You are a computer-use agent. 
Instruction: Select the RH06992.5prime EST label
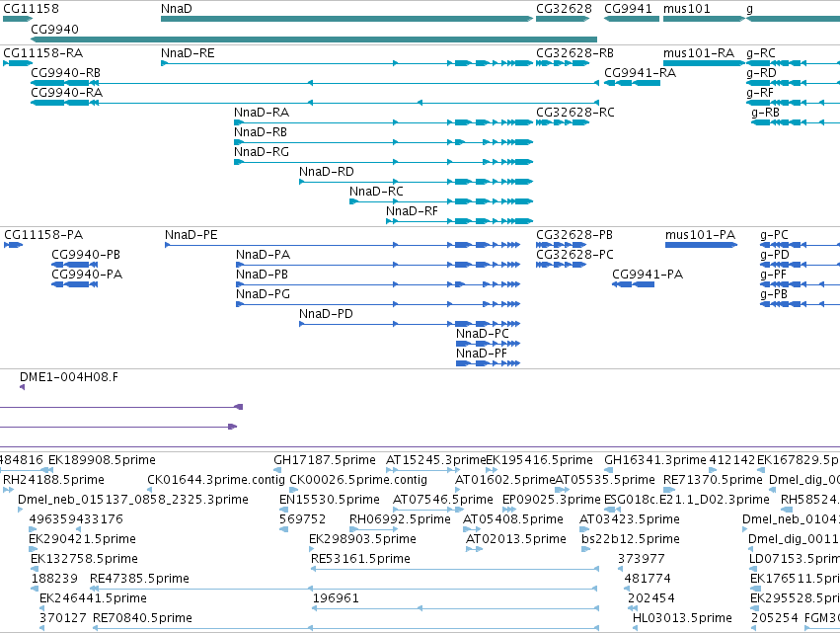tap(400, 519)
